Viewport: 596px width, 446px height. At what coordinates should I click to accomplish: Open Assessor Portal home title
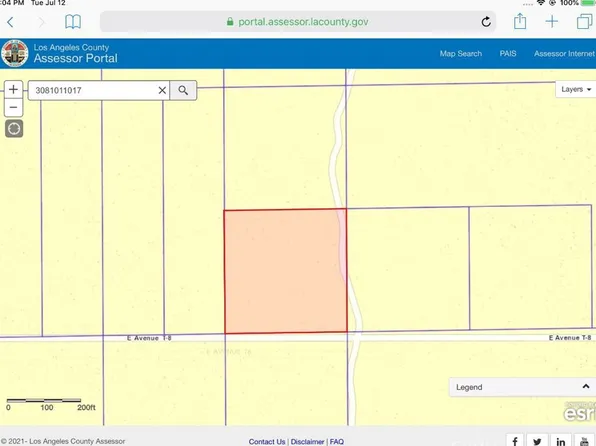point(76,58)
